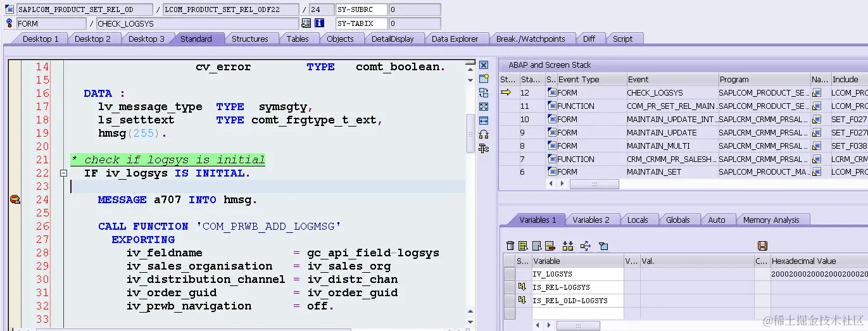Image resolution: width=868 pixels, height=331 pixels.
Task: Open the Objects tab
Action: point(340,39)
